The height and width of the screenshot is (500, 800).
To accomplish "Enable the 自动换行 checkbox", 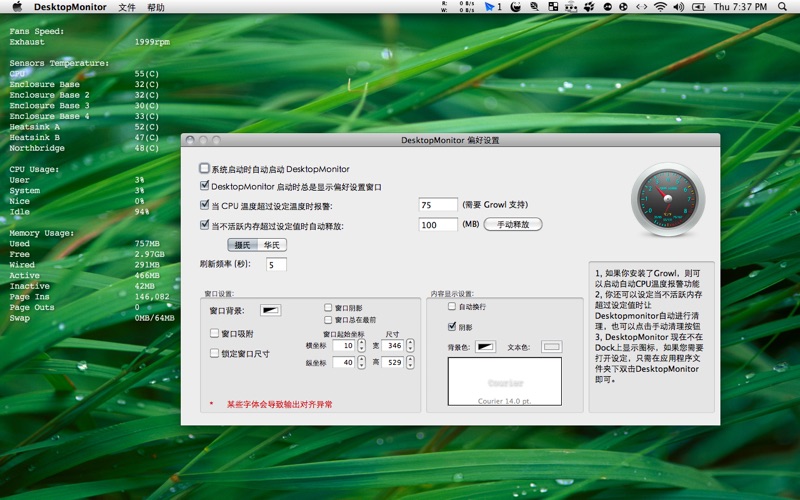I will coord(452,306).
